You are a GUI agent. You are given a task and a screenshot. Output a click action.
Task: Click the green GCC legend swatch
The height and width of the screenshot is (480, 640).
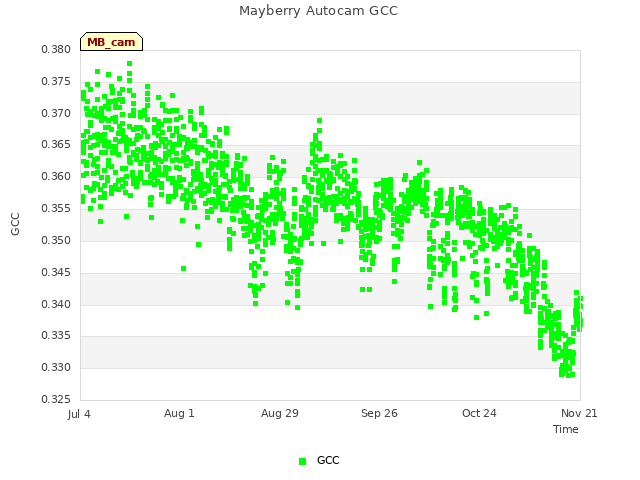[x=302, y=461]
